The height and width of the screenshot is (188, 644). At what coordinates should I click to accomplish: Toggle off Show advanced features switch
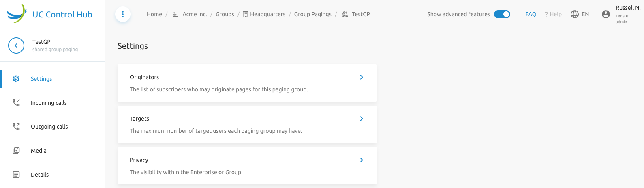coord(502,14)
